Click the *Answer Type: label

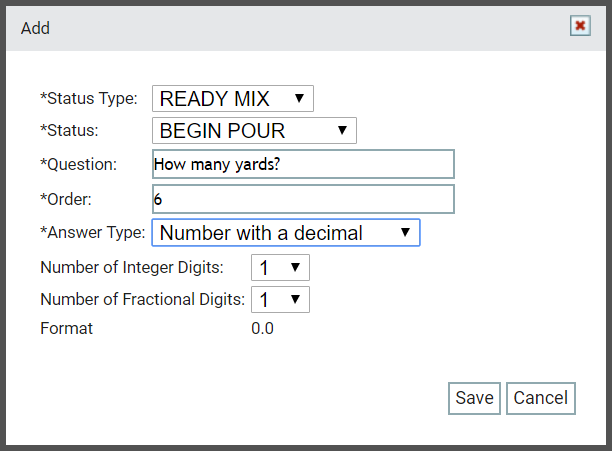tap(93, 233)
